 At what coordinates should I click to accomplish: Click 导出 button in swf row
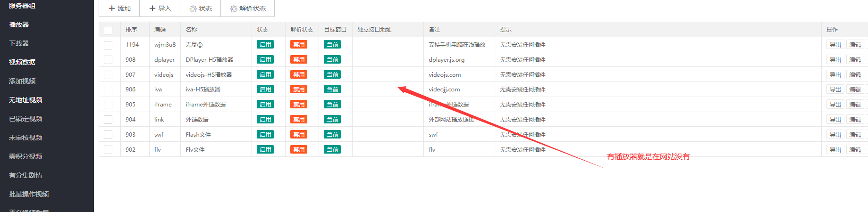click(835, 135)
